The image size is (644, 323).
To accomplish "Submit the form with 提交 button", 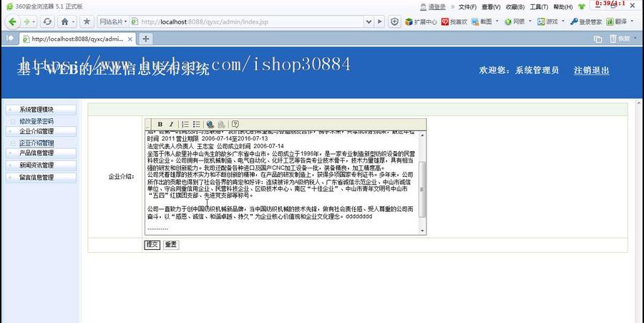I will tap(152, 244).
